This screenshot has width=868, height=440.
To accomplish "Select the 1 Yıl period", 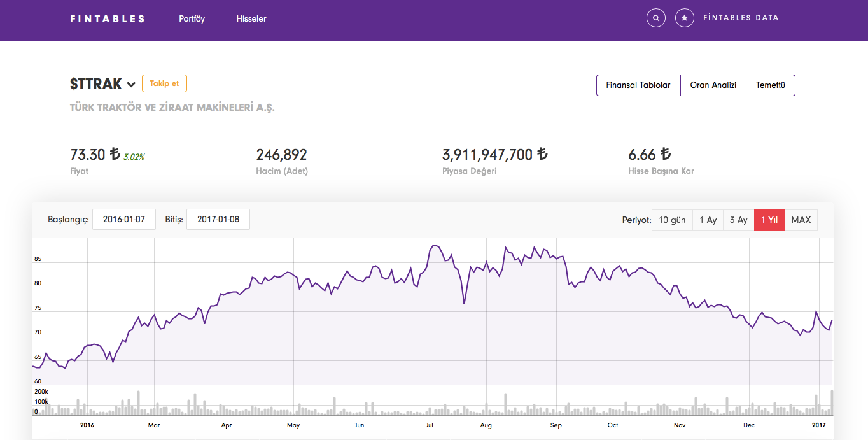I will click(769, 220).
